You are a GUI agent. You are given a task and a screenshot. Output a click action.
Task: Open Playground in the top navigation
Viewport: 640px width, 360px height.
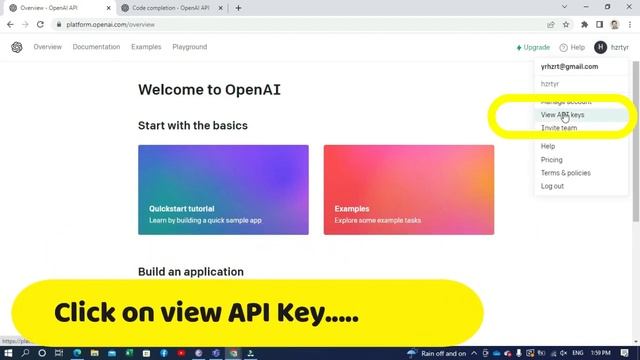(x=189, y=47)
